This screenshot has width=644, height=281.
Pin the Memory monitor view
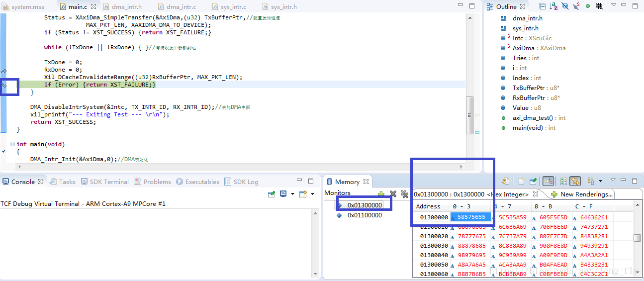(x=533, y=182)
